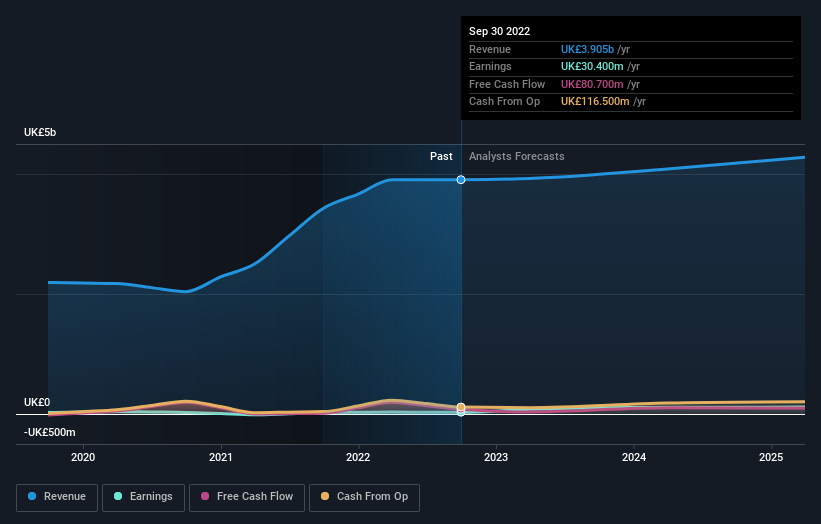The image size is (821, 524).
Task: Click the teal Earnings legend dot
Action: click(x=118, y=496)
